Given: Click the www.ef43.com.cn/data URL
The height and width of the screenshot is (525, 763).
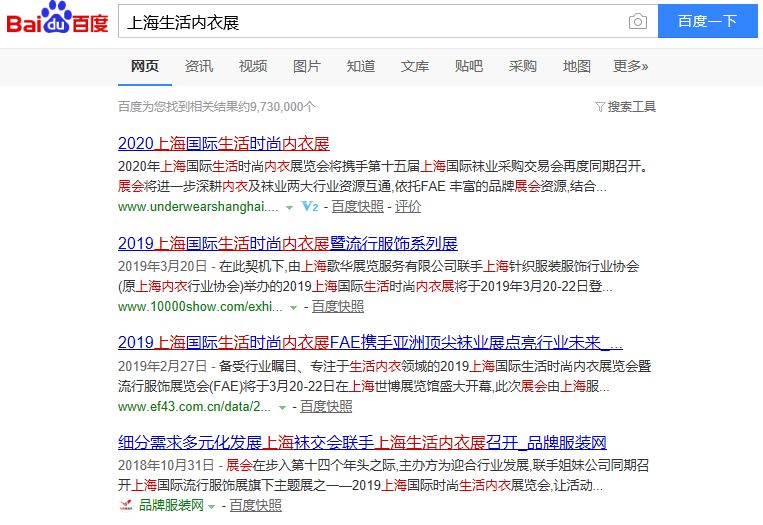Looking at the screenshot, I should [x=194, y=406].
